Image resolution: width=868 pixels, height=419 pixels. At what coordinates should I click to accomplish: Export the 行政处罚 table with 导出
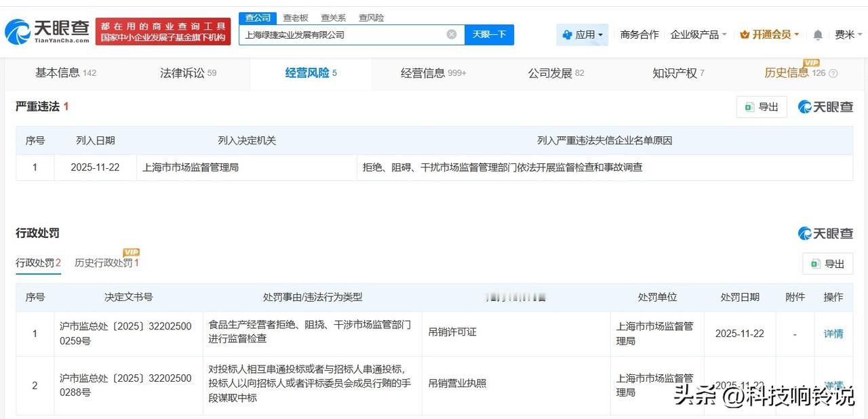[x=828, y=264]
